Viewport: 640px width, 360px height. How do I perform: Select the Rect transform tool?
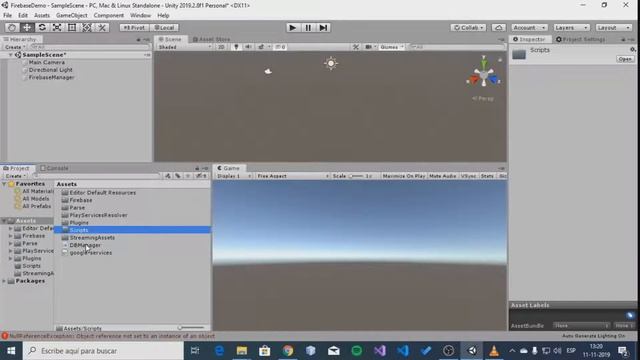[72, 27]
